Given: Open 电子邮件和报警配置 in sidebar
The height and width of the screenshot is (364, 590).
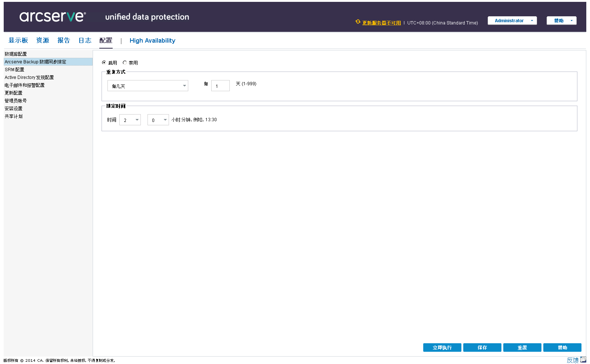Looking at the screenshot, I should 24,85.
